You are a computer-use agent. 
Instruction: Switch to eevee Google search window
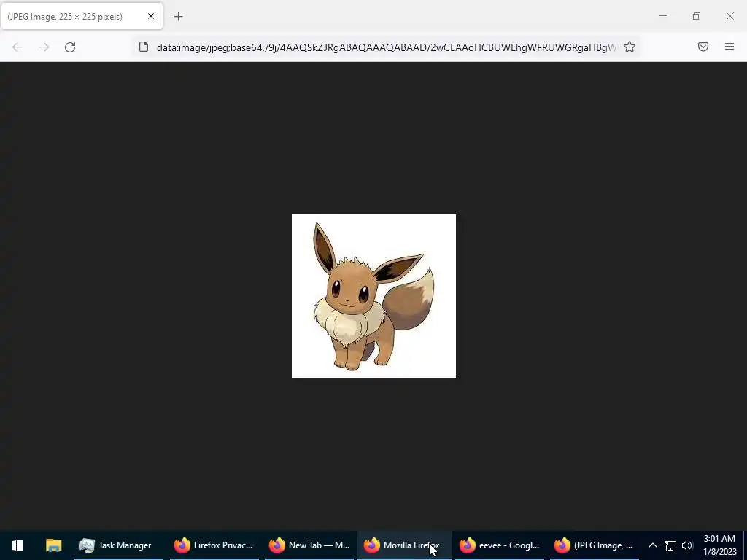(499, 545)
